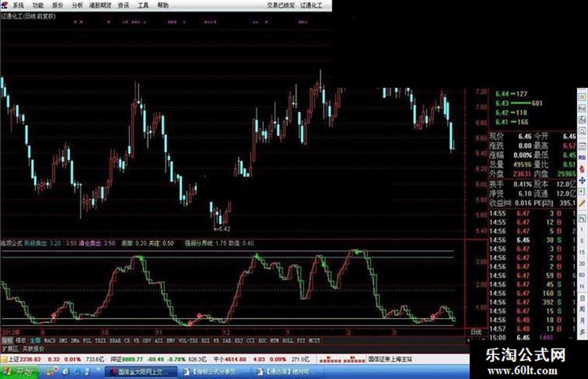Click the app logo icon in menu bar
Viewport: 588px width, 379px height.
click(x=4, y=5)
